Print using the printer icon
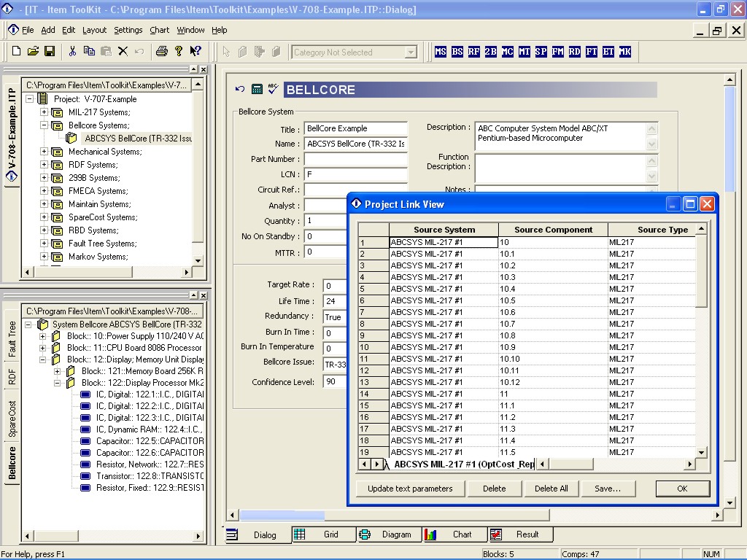The height and width of the screenshot is (560, 747). tap(161, 51)
